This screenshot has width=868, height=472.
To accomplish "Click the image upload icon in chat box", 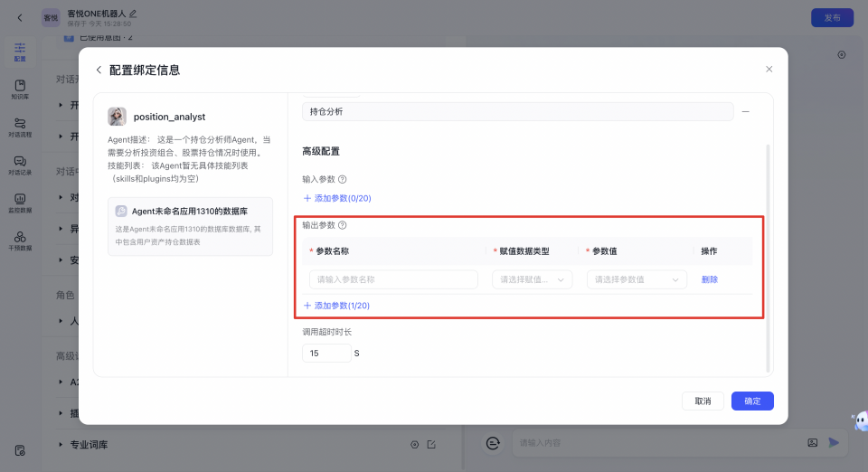I will (812, 443).
